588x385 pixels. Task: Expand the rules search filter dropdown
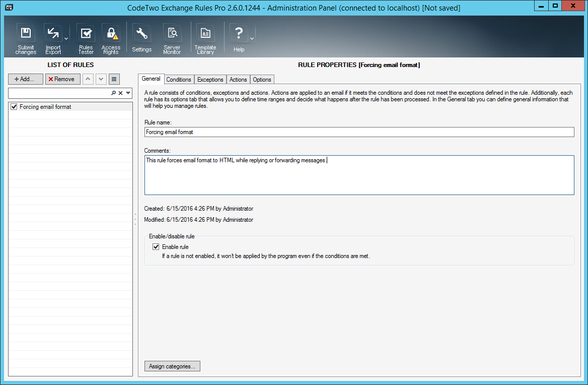(128, 93)
